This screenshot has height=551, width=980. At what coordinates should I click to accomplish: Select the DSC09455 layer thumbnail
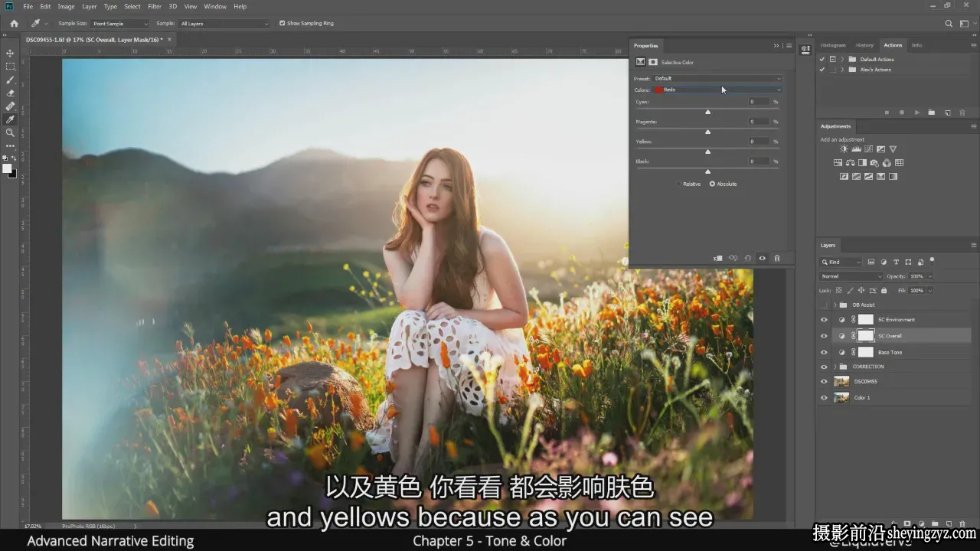coord(841,381)
